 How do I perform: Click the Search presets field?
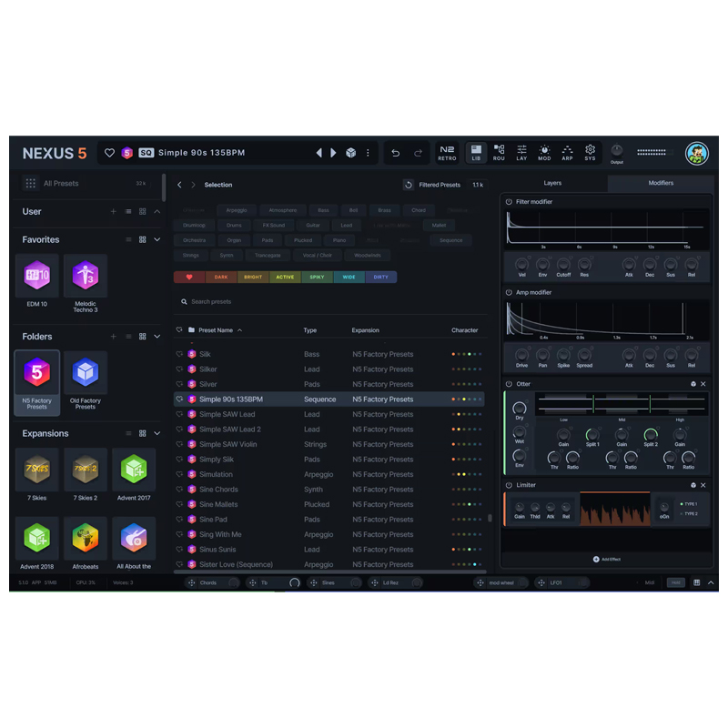point(329,302)
